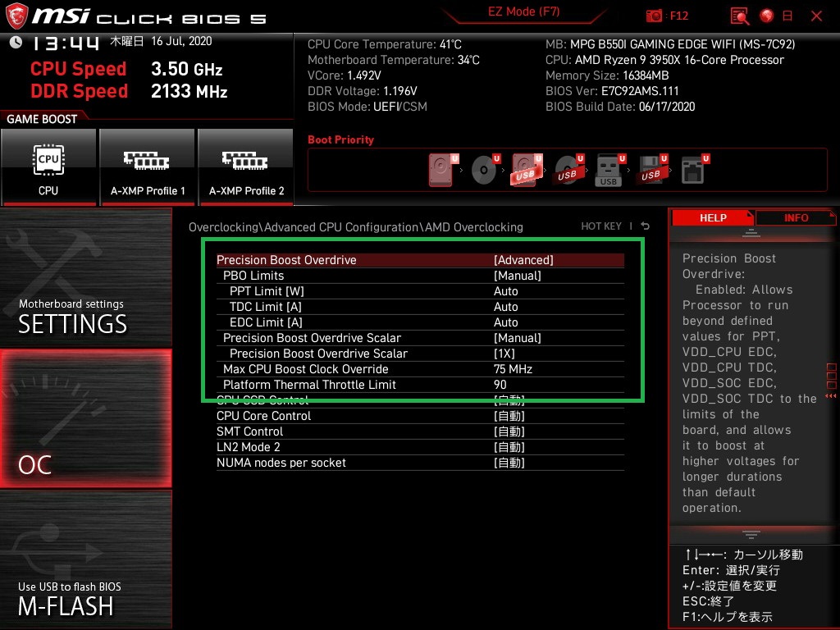Select the Platform Thermal Throttle Limit label
The height and width of the screenshot is (630, 840).
309,385
